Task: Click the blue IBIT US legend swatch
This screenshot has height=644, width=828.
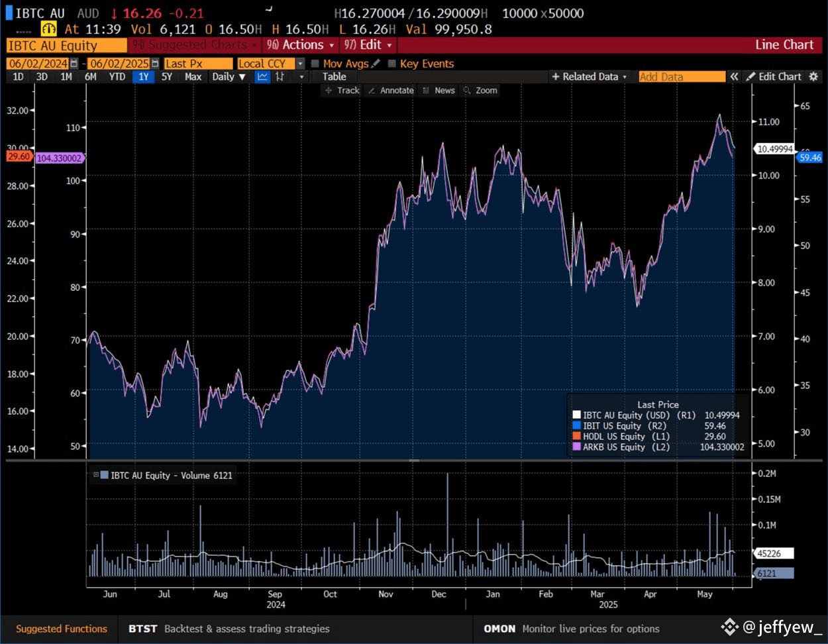Action: pyautogui.click(x=576, y=426)
